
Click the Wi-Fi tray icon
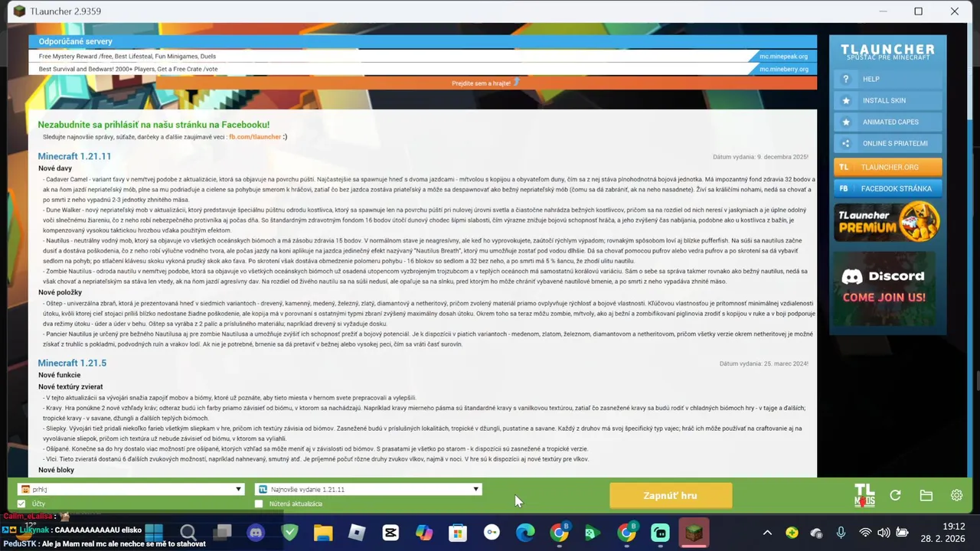pos(865,533)
